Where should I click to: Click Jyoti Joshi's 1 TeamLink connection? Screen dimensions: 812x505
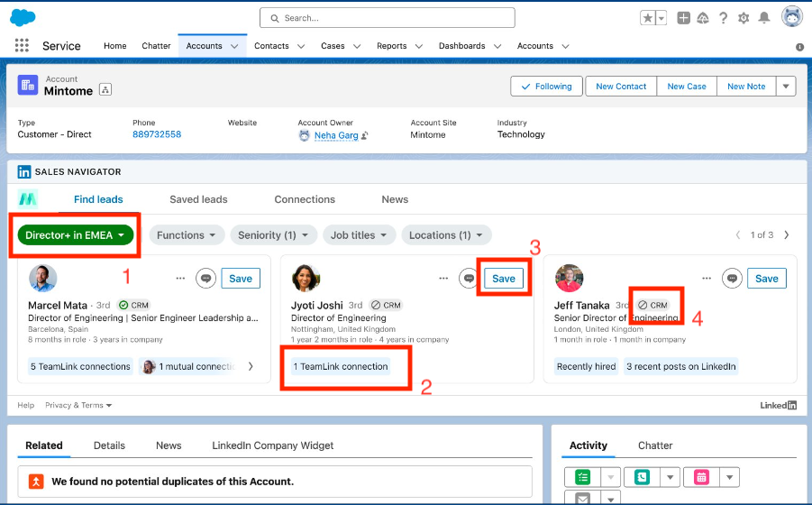click(341, 366)
